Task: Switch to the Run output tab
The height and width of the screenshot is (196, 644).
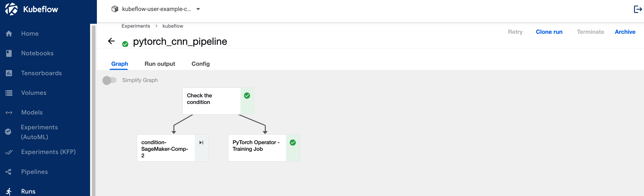Action: click(x=160, y=64)
